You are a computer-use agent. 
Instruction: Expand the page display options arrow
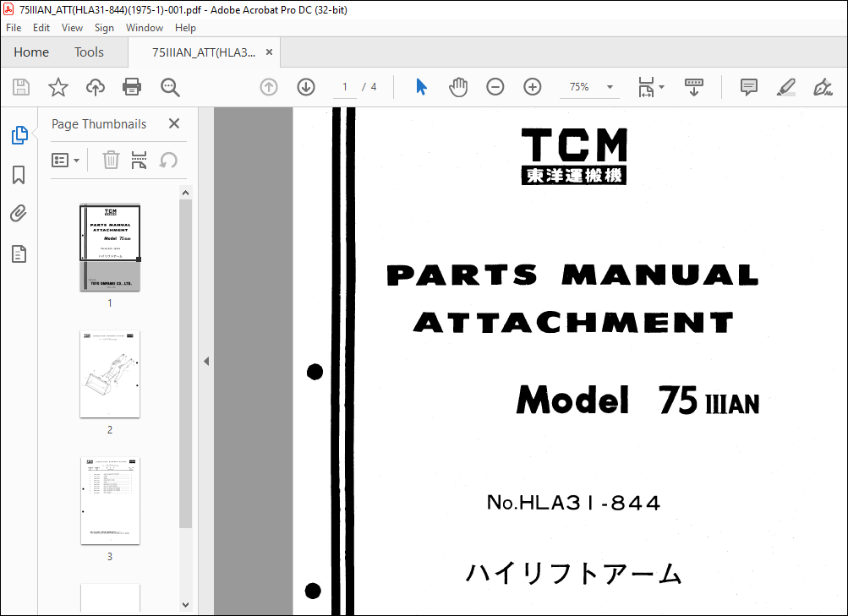pos(661,87)
